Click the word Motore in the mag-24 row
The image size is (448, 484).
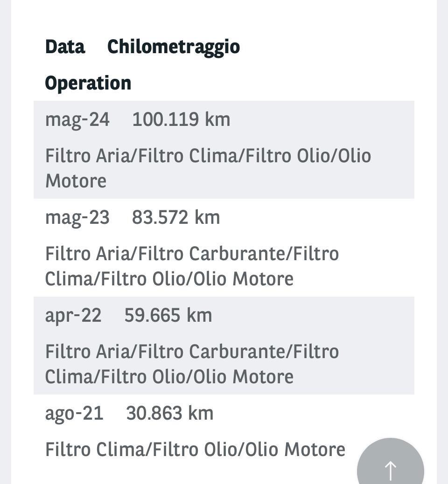tap(76, 181)
